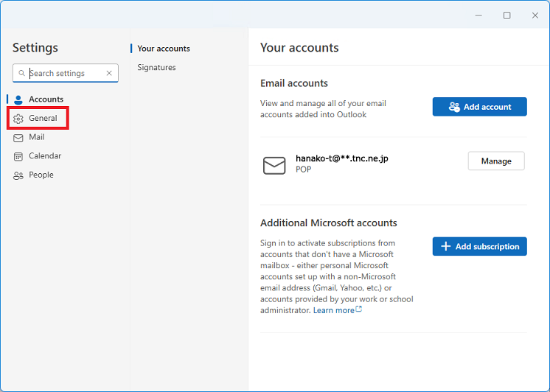
Task: Close the Settings window
Action: [x=535, y=15]
